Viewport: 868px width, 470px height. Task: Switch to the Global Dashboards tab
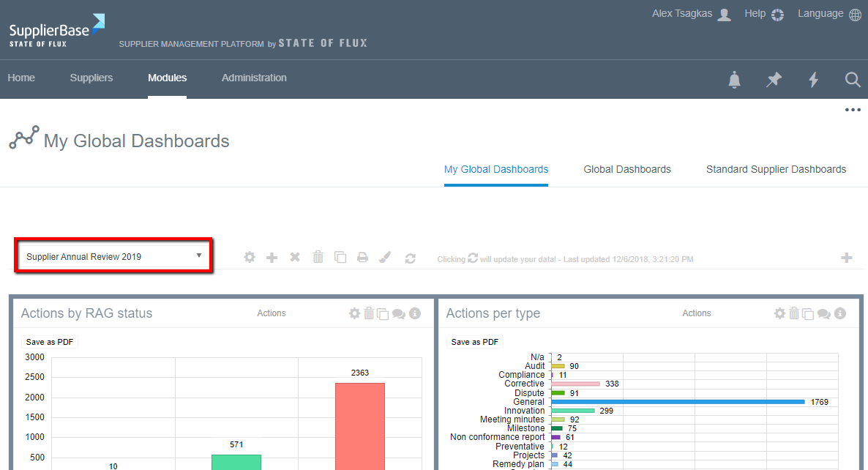[627, 169]
